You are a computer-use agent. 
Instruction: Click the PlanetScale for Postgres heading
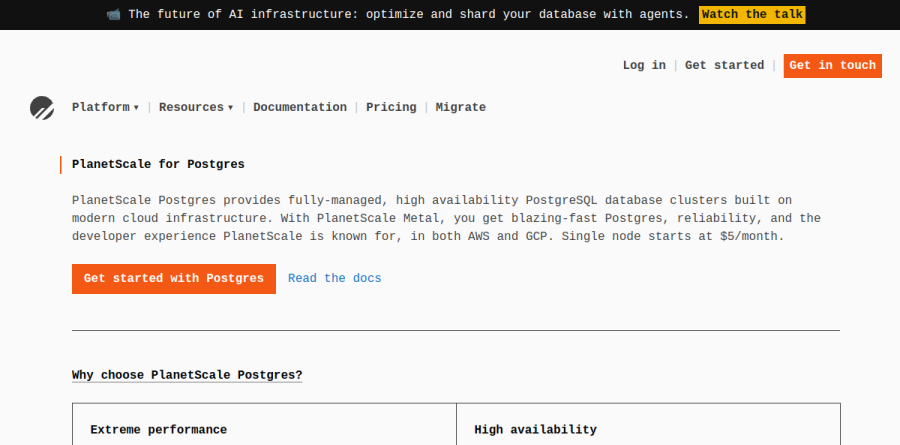click(x=158, y=164)
